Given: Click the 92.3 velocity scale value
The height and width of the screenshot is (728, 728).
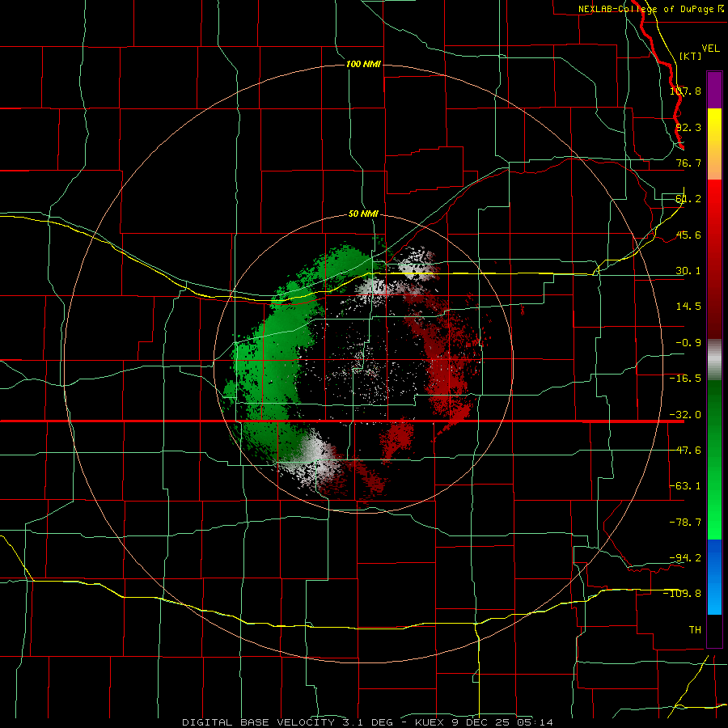Looking at the screenshot, I should tap(688, 127).
